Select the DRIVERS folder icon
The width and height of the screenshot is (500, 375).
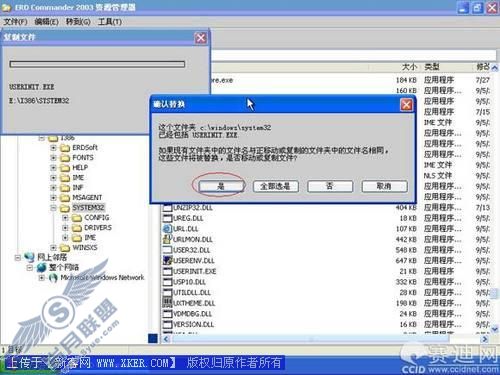pyautogui.click(x=77, y=228)
